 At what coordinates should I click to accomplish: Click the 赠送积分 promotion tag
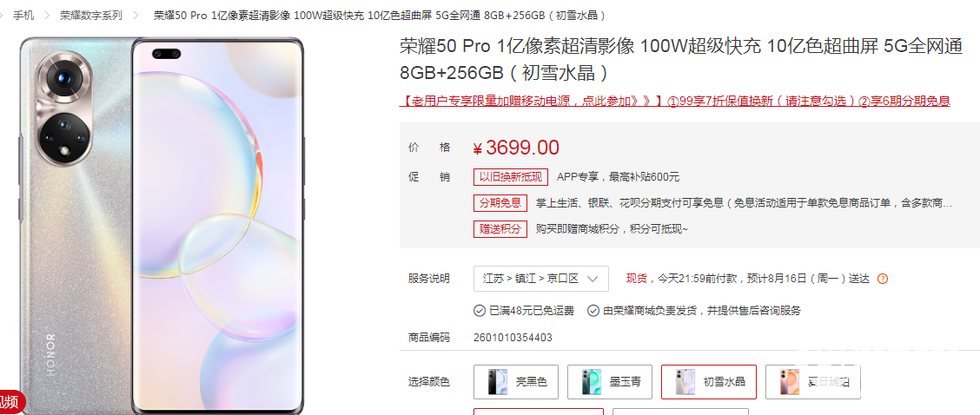pos(500,228)
